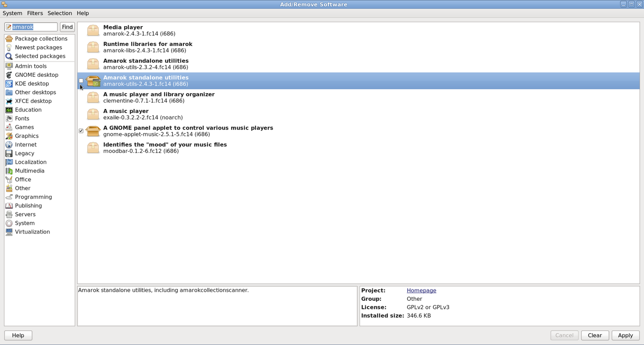Screen dimensions: 644x345
Task: Select the System gear icon
Action: (9, 223)
